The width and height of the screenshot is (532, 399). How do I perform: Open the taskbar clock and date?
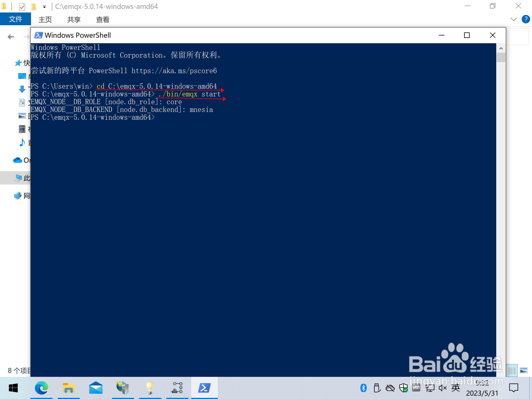tap(482, 388)
